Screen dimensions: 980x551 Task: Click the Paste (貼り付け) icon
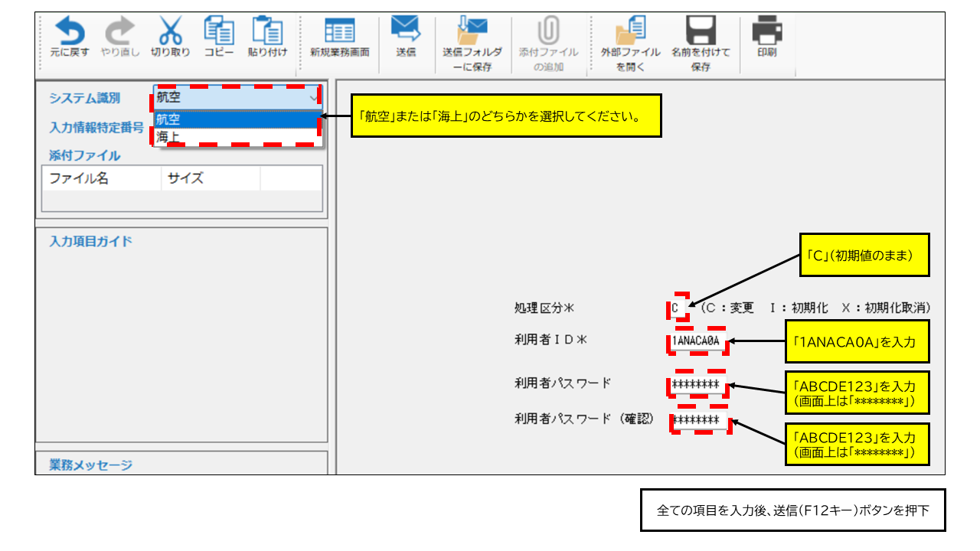[267, 32]
